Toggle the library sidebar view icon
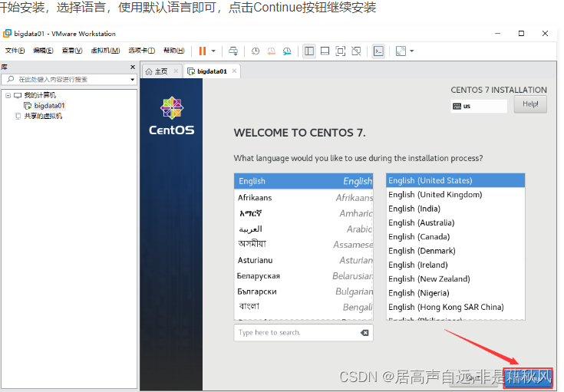564x392 pixels. click(x=309, y=51)
